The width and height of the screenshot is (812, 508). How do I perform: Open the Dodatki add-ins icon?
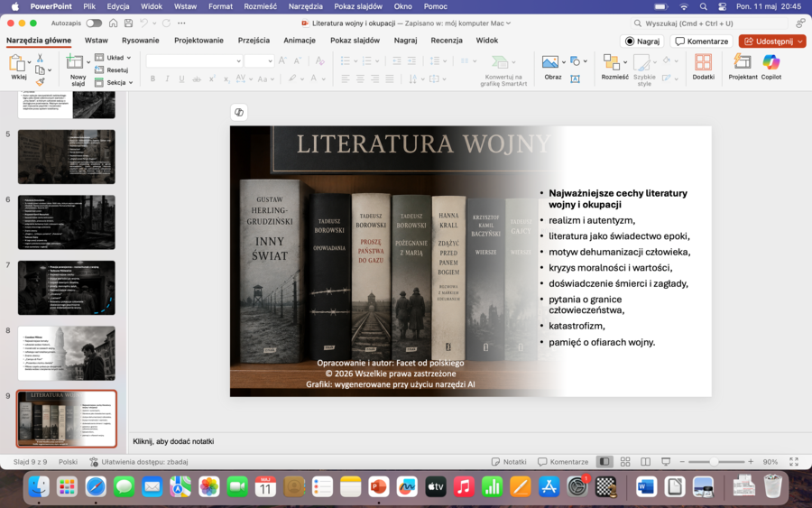click(x=703, y=62)
